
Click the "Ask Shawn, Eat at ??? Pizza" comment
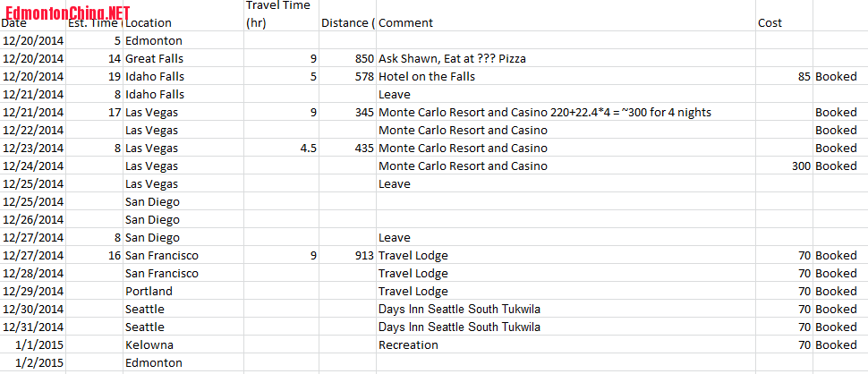coord(452,58)
